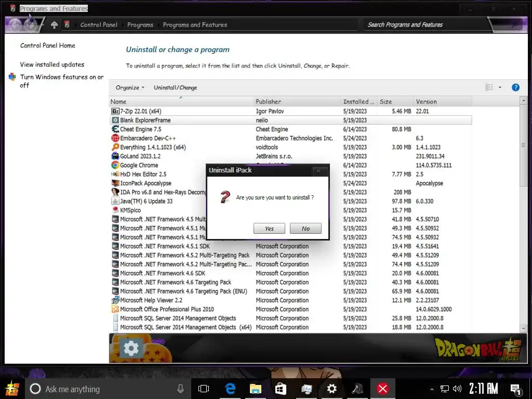
Task: Click the 2:11 AM clock
Action: 484,389
